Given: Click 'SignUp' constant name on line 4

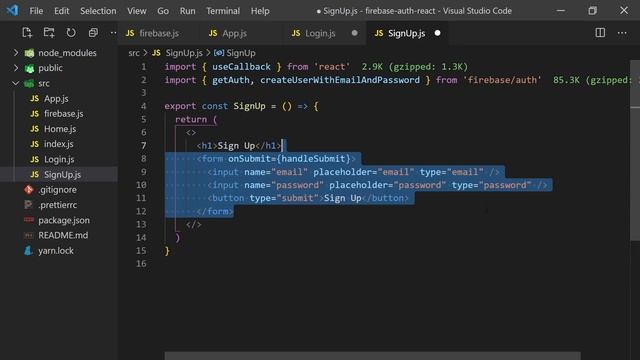Looking at the screenshot, I should pos(249,106).
